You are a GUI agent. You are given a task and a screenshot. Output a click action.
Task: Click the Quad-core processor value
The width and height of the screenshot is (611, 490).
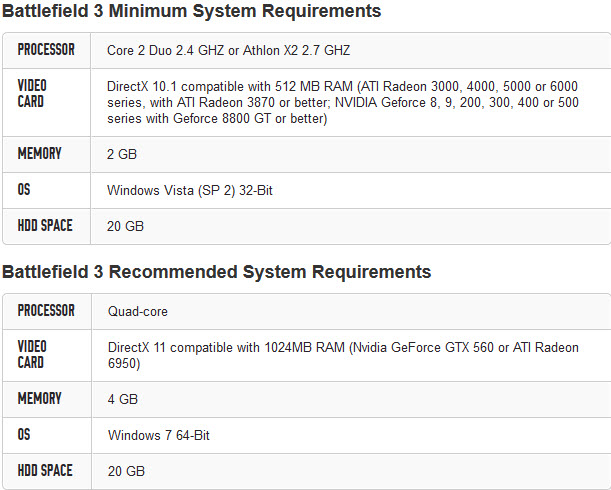(140, 312)
